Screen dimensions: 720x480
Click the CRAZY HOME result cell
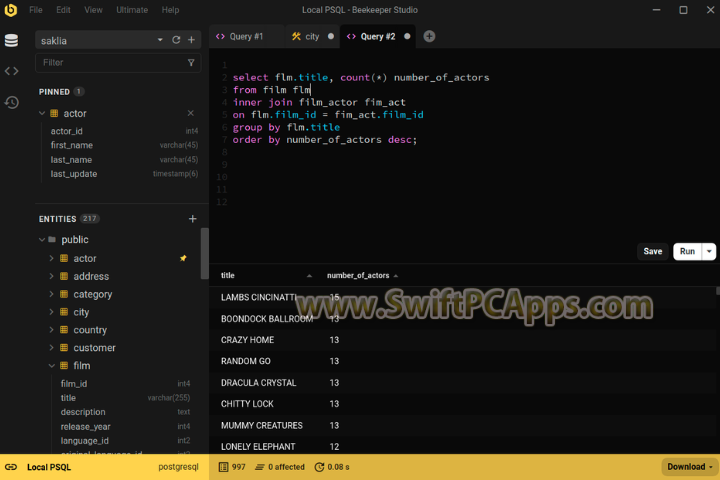pyautogui.click(x=248, y=340)
